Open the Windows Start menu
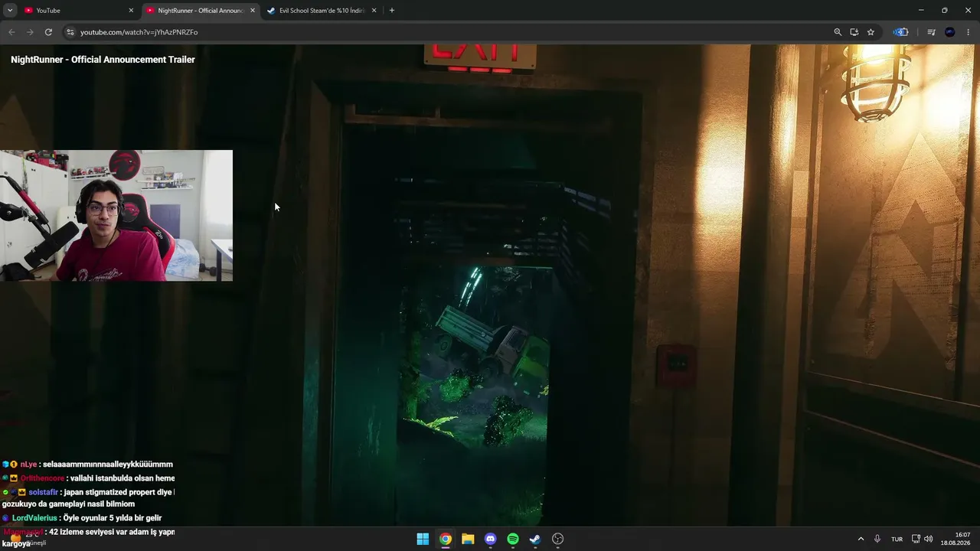Viewport: 980px width, 551px height. [x=423, y=539]
